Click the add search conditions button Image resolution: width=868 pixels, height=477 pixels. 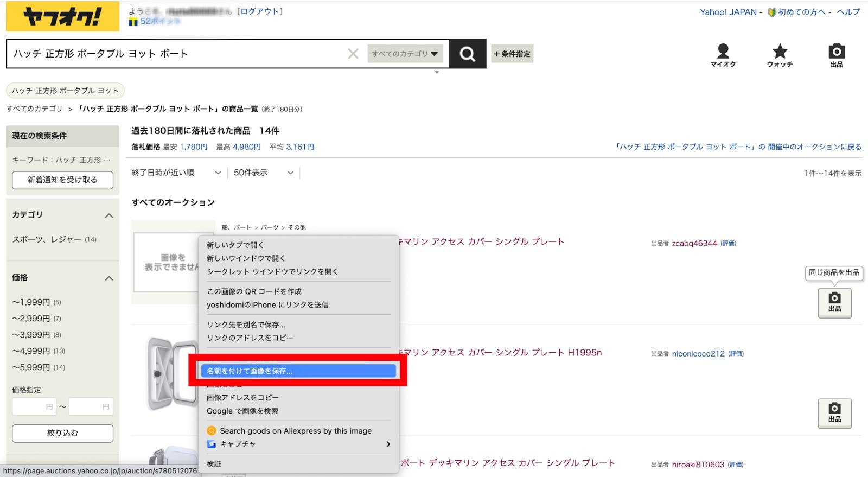[x=512, y=54]
